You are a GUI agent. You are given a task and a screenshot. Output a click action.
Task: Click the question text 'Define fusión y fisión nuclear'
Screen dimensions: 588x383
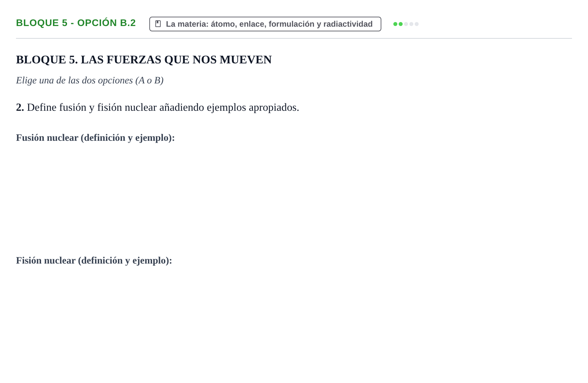(x=92, y=107)
